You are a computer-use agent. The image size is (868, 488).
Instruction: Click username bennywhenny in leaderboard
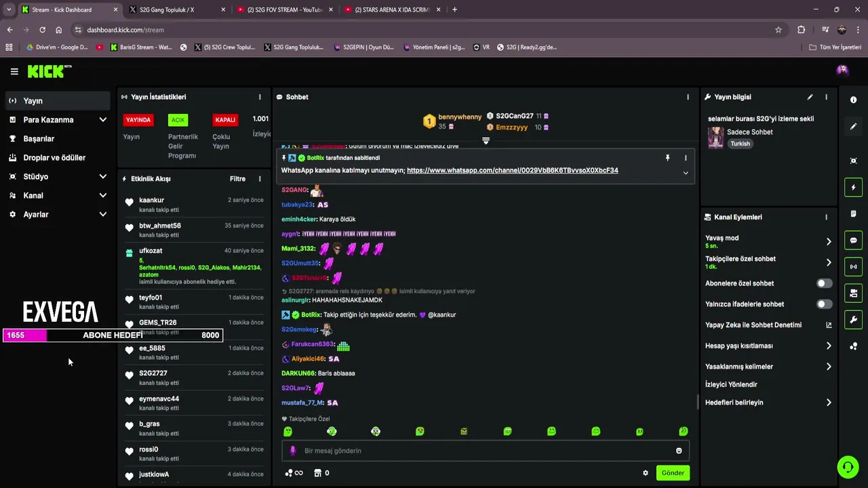coord(460,117)
